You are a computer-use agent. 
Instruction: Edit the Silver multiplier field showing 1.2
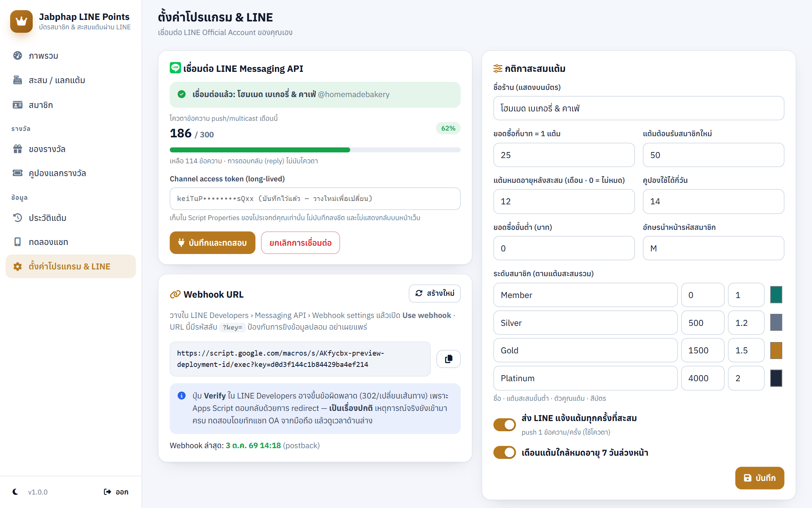[x=746, y=322]
